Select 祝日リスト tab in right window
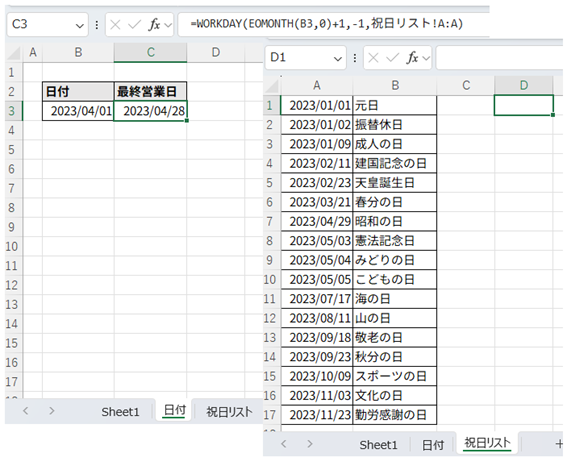The width and height of the screenshot is (567, 470). pos(487,443)
